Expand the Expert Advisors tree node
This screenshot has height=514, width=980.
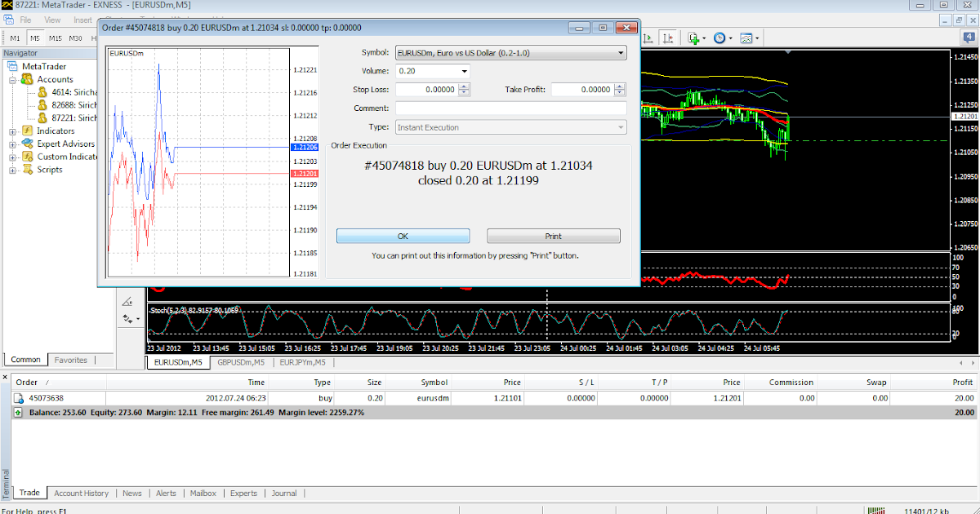pyautogui.click(x=13, y=144)
